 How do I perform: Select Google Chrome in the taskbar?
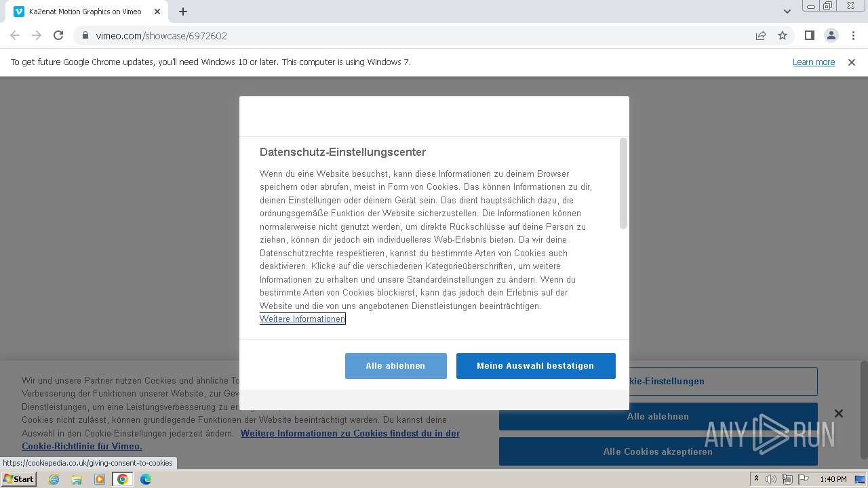point(123,479)
